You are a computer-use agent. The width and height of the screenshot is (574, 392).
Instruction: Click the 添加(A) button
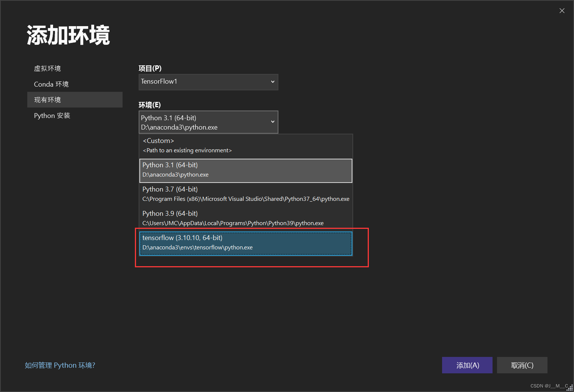coord(467,365)
